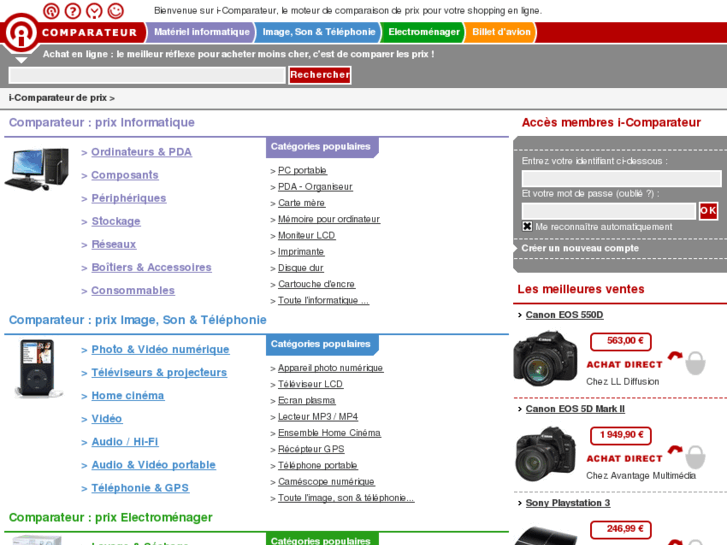The image size is (727, 545).
Task: Focus the mot de passe input field
Action: point(609,211)
